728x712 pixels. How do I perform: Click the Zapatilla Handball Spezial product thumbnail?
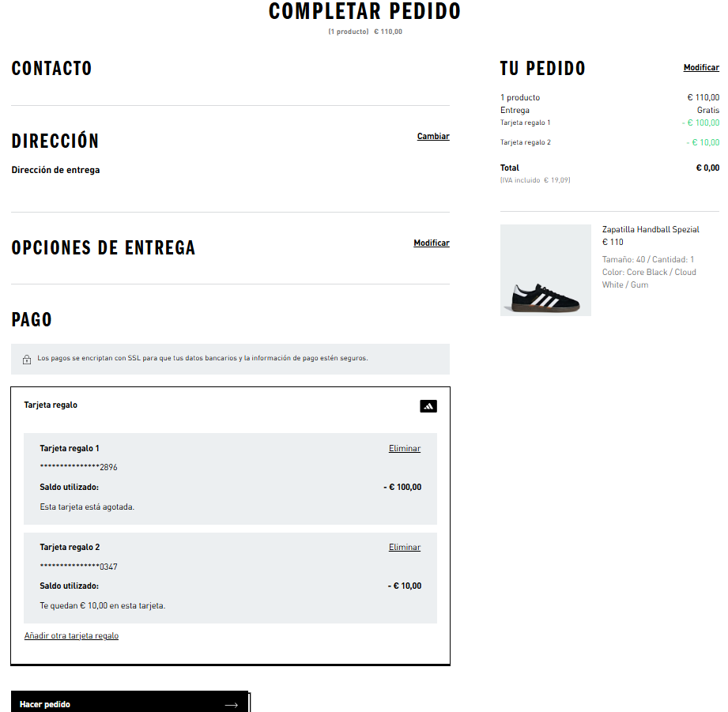coord(545,269)
